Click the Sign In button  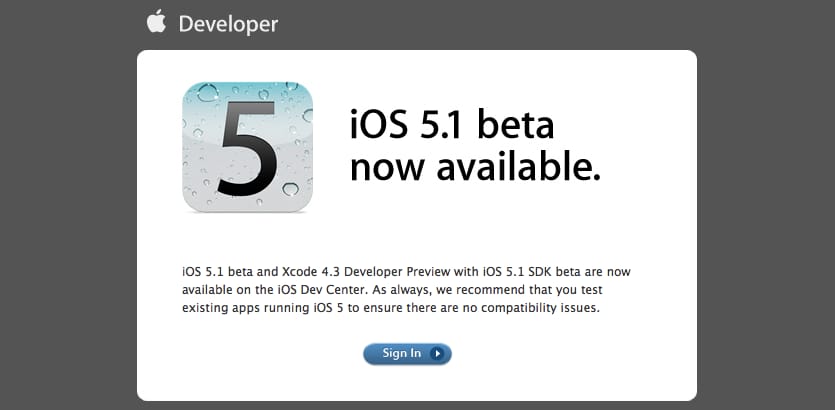tap(407, 354)
